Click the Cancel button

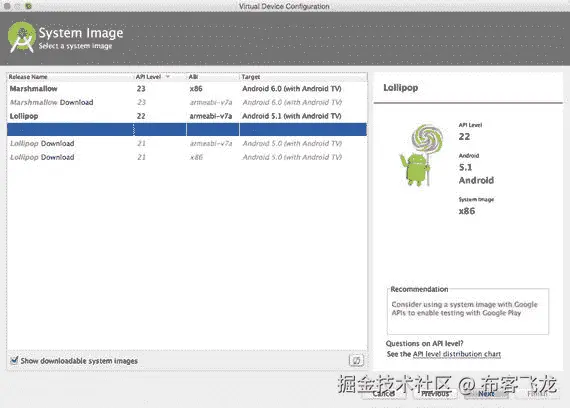tap(384, 393)
